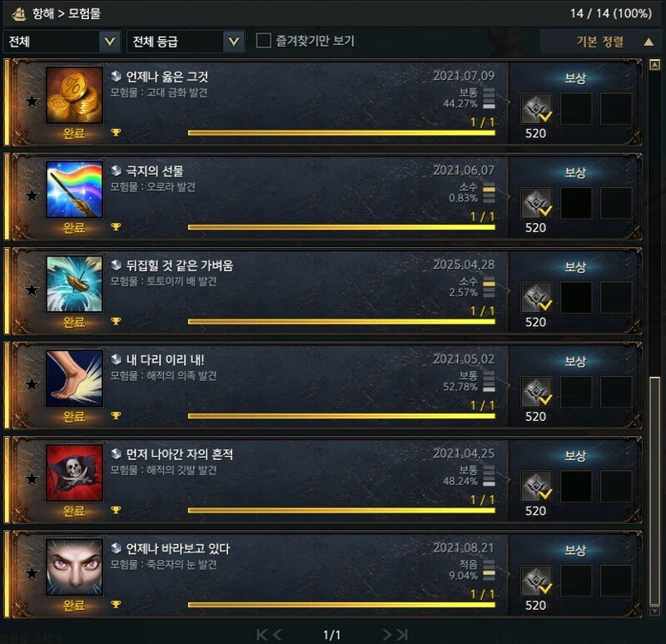This screenshot has width=666, height=644.
Task: Toggle the 즐겨찾기만 보기 checkbox
Action: (263, 41)
